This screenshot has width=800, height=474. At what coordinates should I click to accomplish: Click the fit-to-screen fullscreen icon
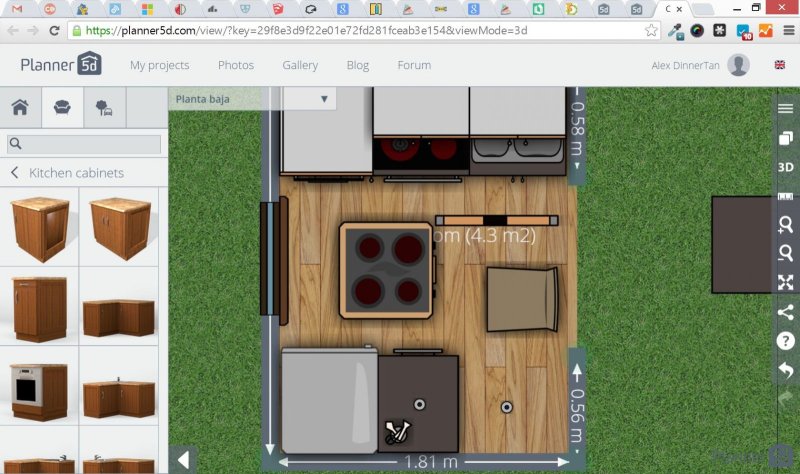(x=786, y=283)
